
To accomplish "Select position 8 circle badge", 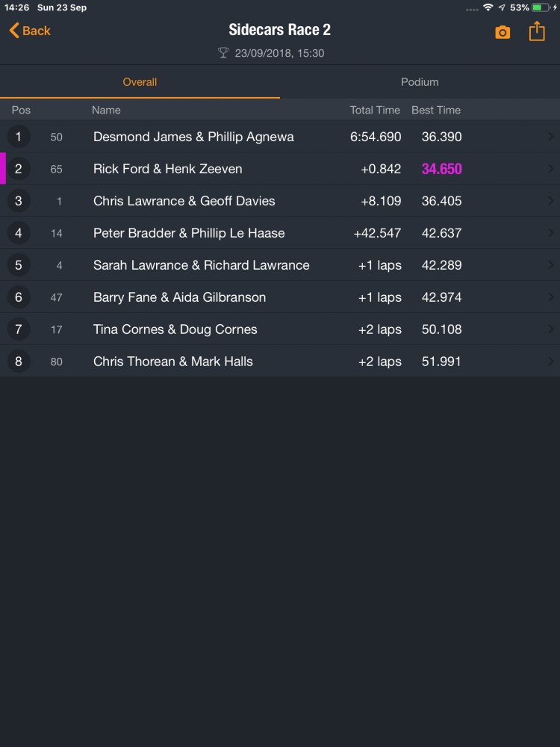I will click(x=19, y=362).
